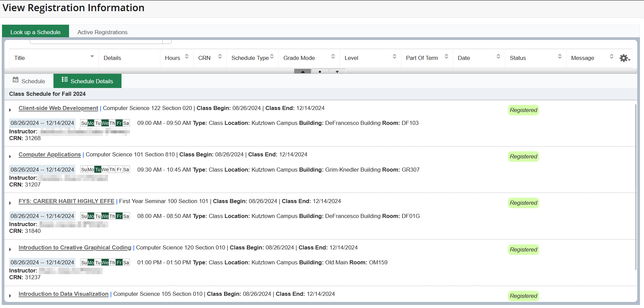Open the Schedule view tab
Image resolution: width=644 pixels, height=308 pixels.
point(29,81)
